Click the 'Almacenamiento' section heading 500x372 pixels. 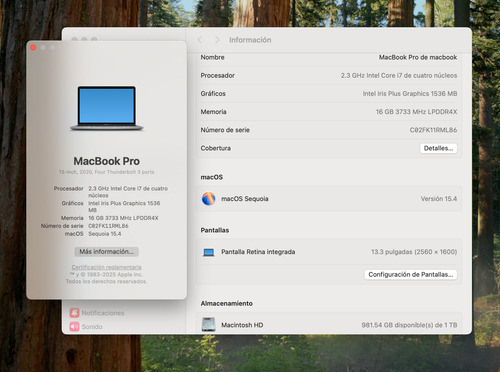(x=227, y=303)
